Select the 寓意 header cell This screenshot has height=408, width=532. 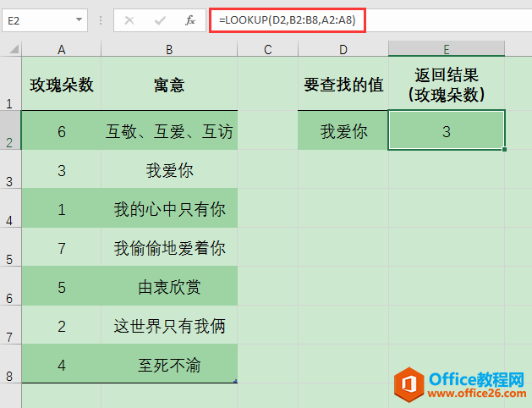pos(169,84)
